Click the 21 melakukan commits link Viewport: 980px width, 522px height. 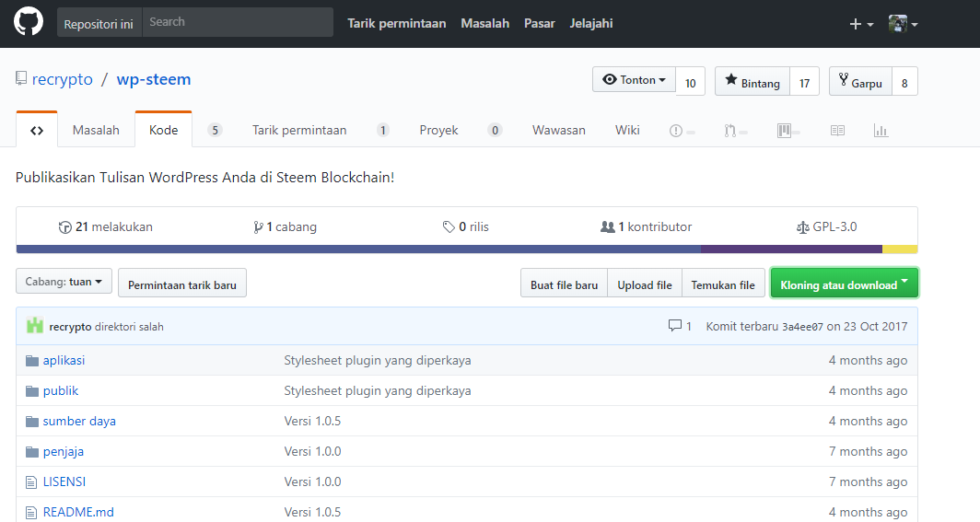[106, 226]
